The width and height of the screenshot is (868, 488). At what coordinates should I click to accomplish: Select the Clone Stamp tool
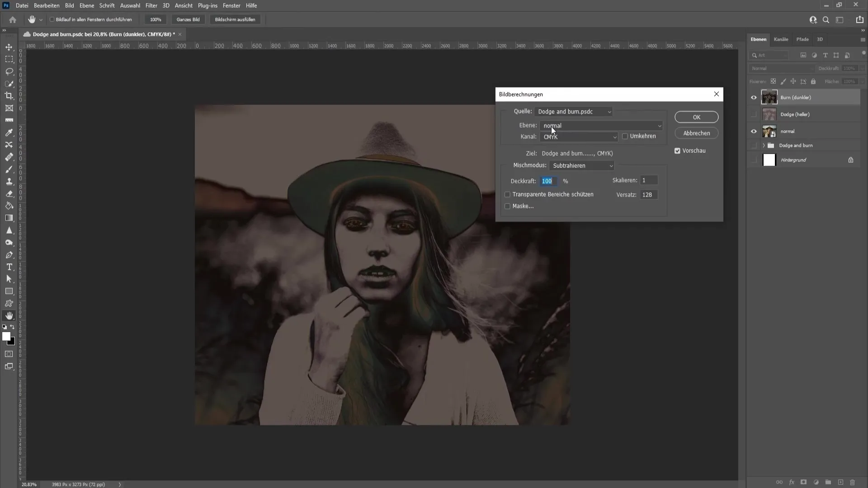coord(9,181)
